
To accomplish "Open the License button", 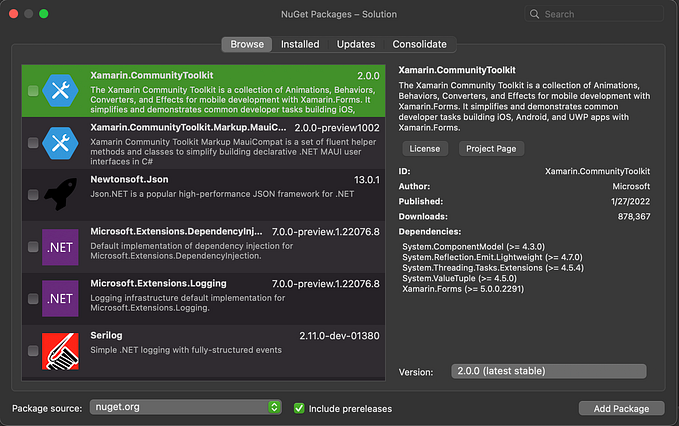I will point(425,148).
